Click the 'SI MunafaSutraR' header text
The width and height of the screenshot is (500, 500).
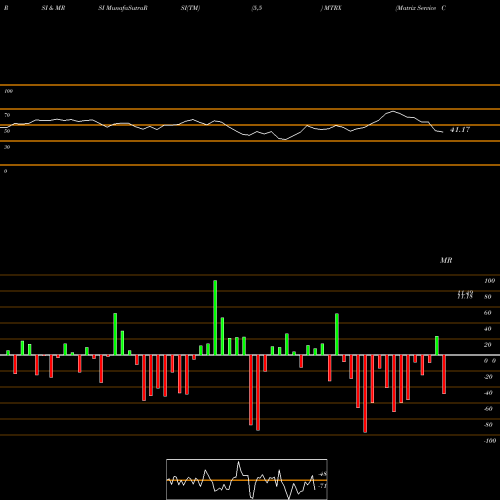(x=123, y=8)
